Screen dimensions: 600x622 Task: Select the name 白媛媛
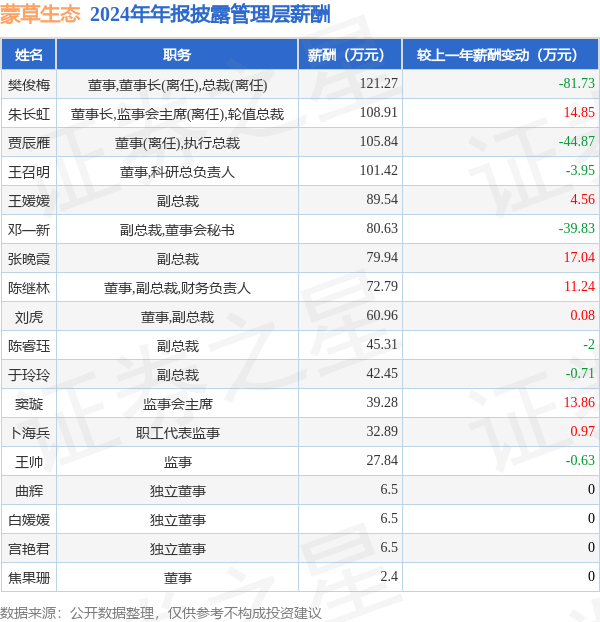pyautogui.click(x=29, y=520)
